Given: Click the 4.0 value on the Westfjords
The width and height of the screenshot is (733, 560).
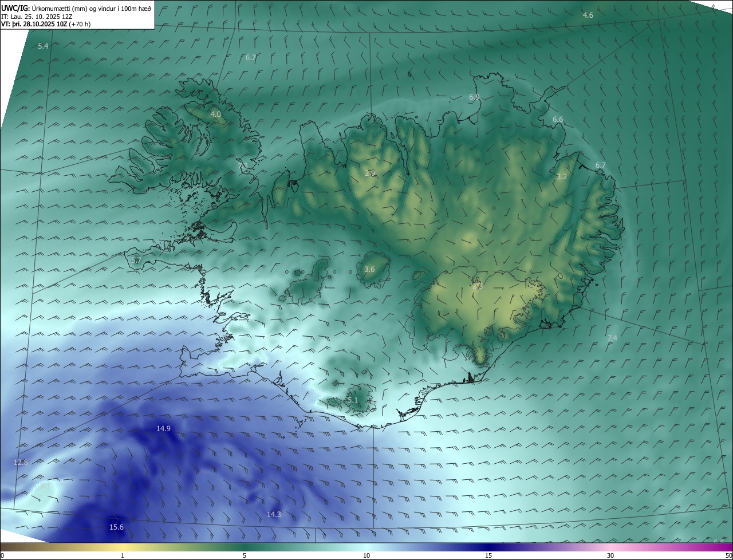Looking at the screenshot, I should tap(216, 114).
